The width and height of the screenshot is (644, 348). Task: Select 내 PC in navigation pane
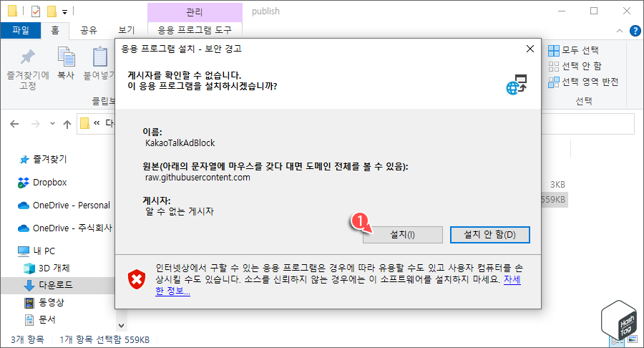[x=44, y=251]
